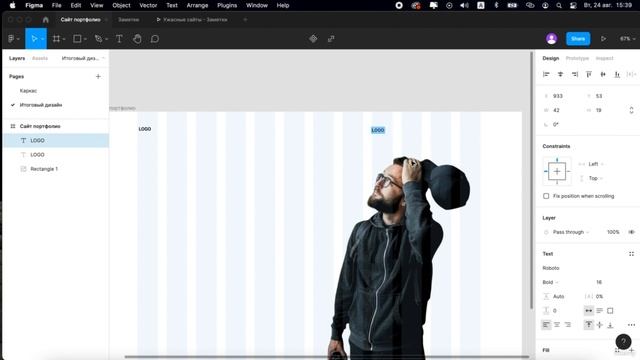Go to the Figma home icon
The width and height of the screenshot is (640, 360).
pos(46,20)
